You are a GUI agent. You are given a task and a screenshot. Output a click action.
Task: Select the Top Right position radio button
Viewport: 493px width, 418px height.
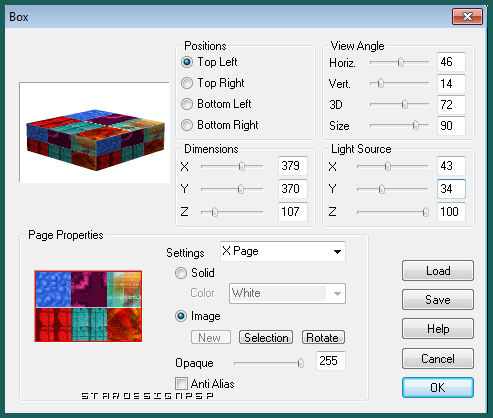[187, 83]
